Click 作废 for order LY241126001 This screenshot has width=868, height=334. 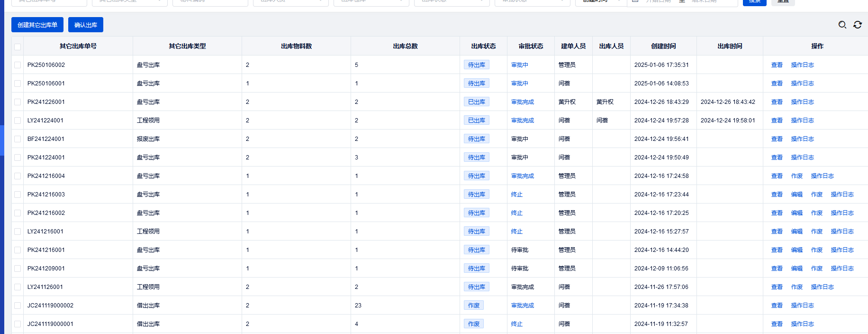[x=796, y=287]
